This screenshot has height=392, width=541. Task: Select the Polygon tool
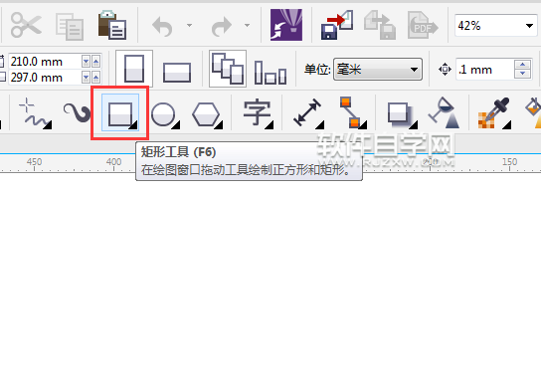coord(207,114)
